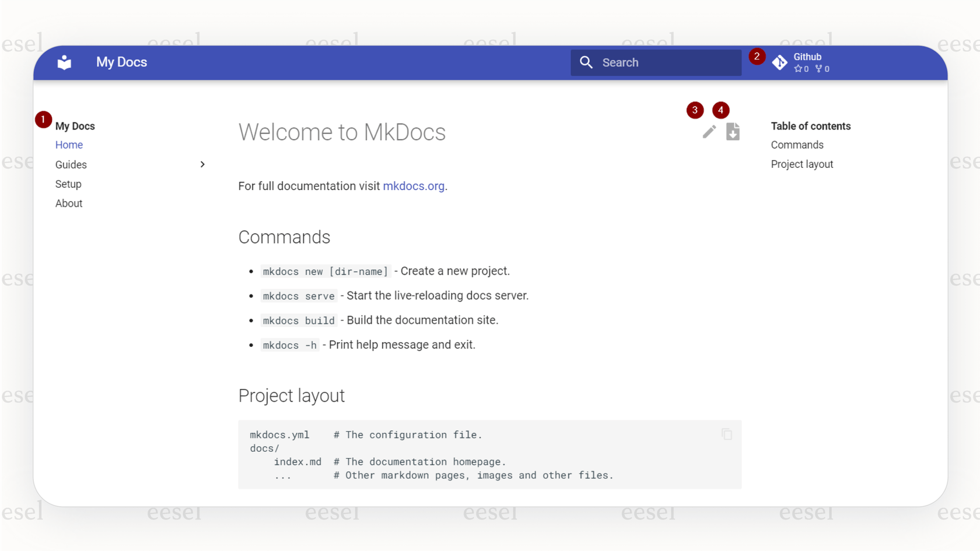Click the My Docs site title in header
The height and width of the screenshot is (551, 980).
121,62
